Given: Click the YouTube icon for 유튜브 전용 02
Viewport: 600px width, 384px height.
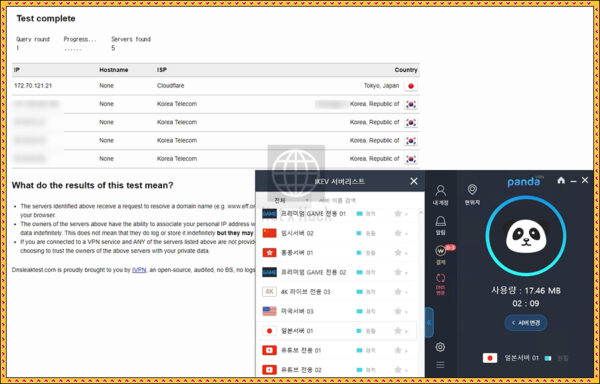Looking at the screenshot, I should point(269,369).
